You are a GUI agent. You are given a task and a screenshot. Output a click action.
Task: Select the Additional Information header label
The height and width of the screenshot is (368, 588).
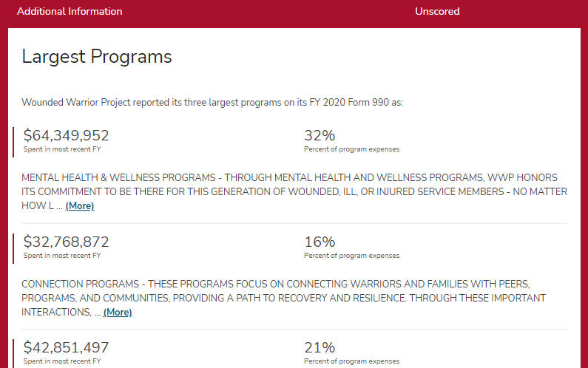pyautogui.click(x=70, y=11)
